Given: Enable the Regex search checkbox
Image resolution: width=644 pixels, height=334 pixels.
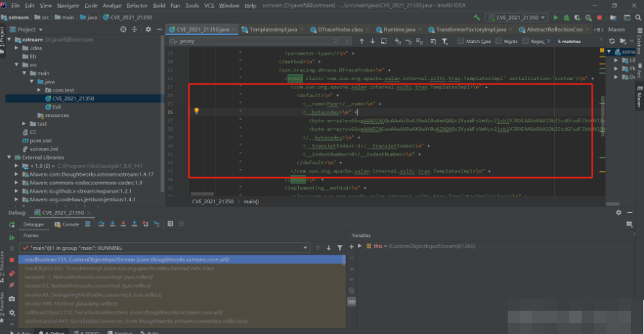Looking at the screenshot, I should (x=525, y=41).
